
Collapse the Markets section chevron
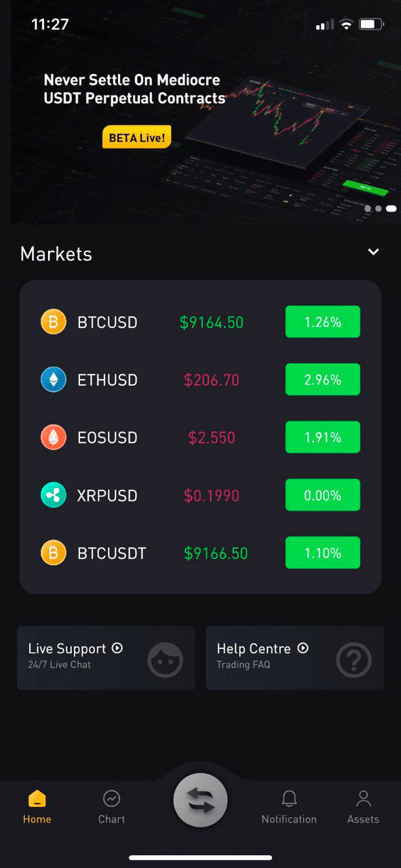(373, 252)
